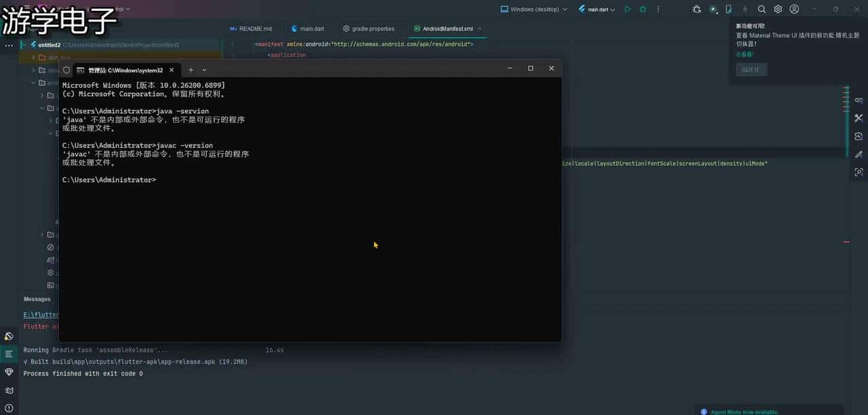This screenshot has width=868, height=415.
Task: Add a new terminal tab
Action: click(x=191, y=70)
